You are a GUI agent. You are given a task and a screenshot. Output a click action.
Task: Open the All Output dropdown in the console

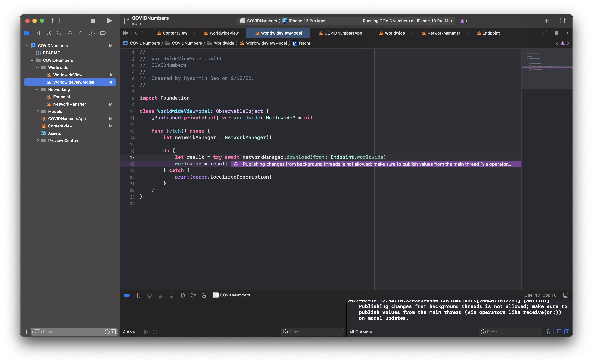[x=360, y=332]
